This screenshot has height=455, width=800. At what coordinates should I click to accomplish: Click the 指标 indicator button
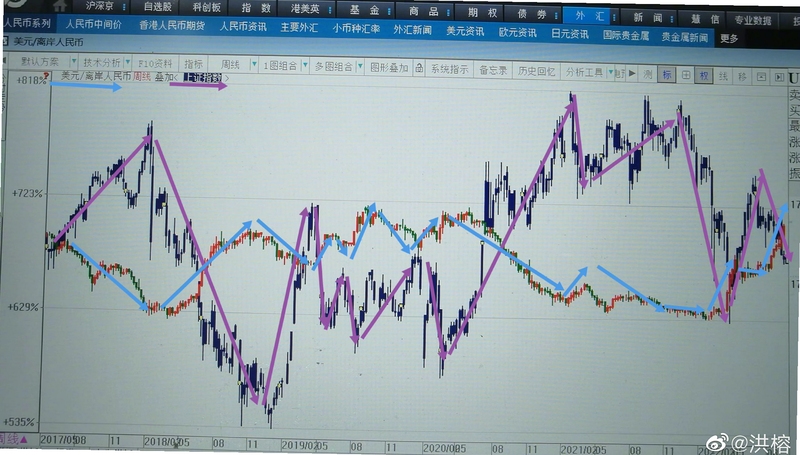tap(193, 64)
